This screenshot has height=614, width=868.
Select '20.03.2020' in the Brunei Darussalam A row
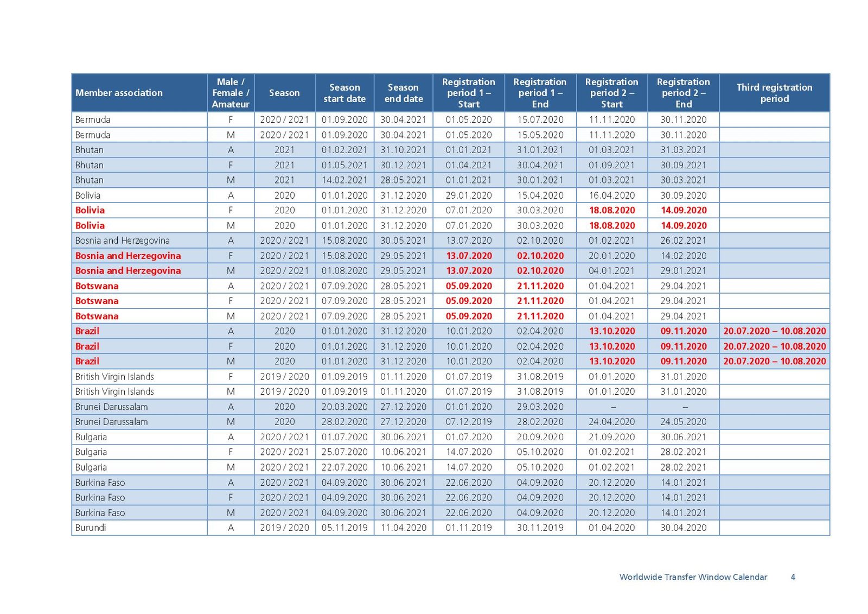[344, 407]
